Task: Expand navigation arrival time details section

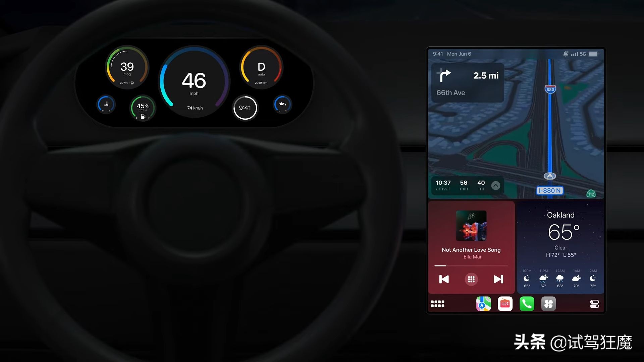Action: (x=496, y=185)
